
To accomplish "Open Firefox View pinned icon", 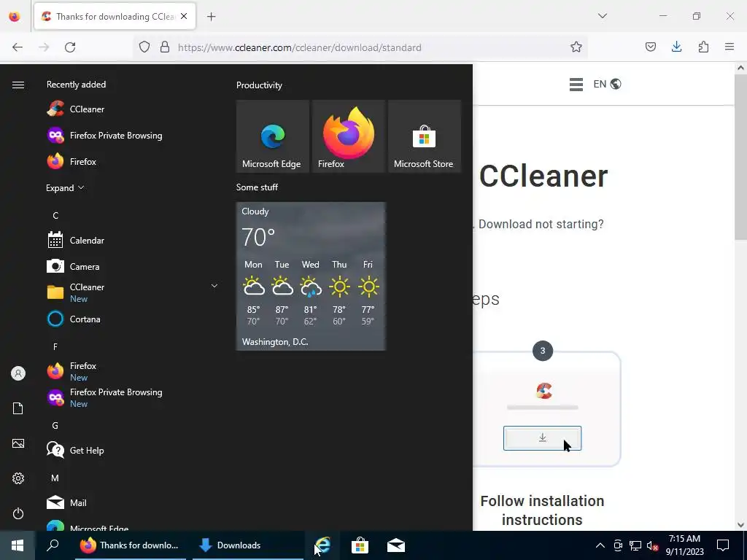I will pos(15,16).
